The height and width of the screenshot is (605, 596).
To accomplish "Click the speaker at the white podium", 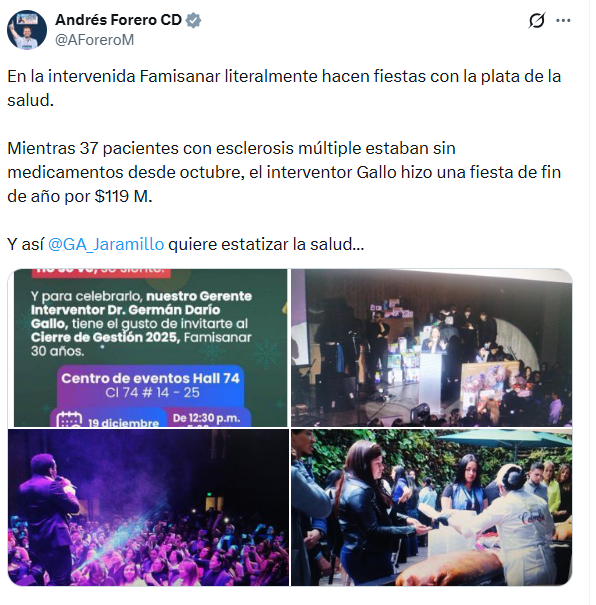I will tap(433, 340).
